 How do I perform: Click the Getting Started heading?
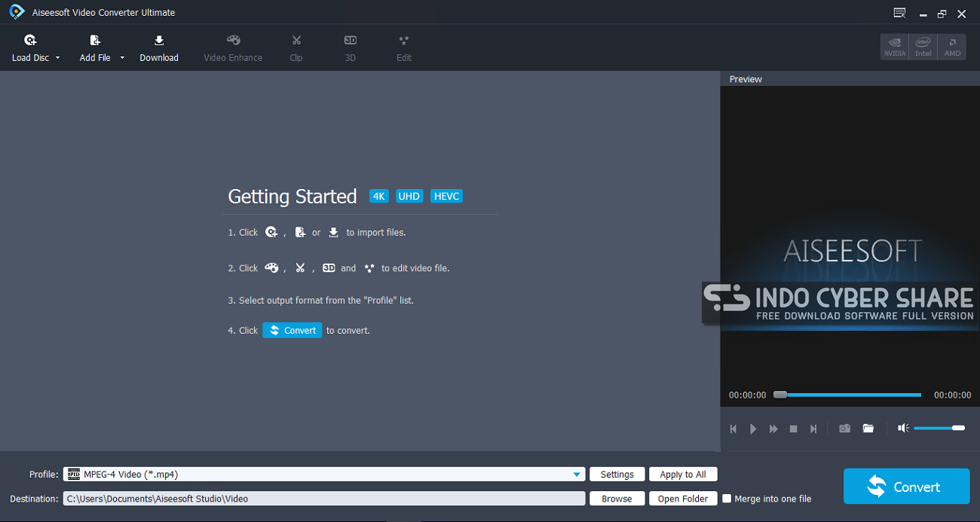click(x=292, y=197)
